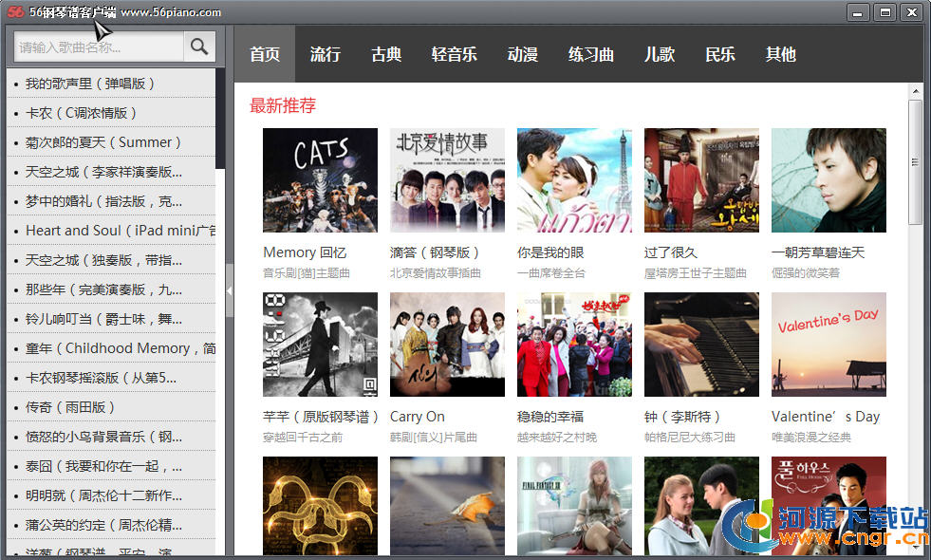This screenshot has height=560, width=931.
Task: Switch to the 流行 tab
Action: [325, 54]
